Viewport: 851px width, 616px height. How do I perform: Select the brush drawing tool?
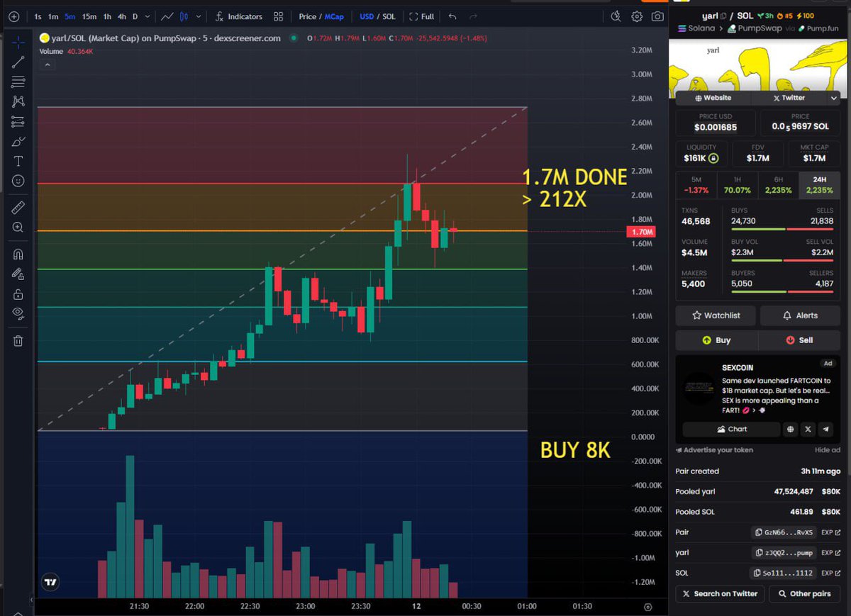pyautogui.click(x=18, y=142)
